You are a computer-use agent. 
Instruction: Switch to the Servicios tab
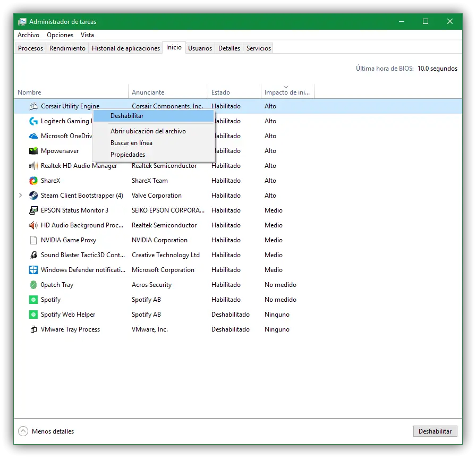[x=259, y=48]
